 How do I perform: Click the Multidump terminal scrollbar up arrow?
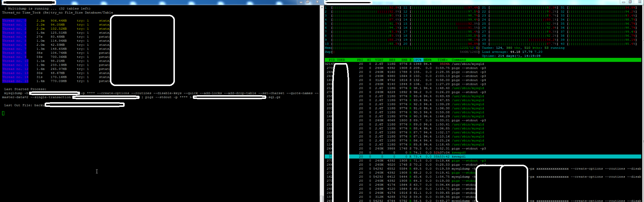coord(322,7)
